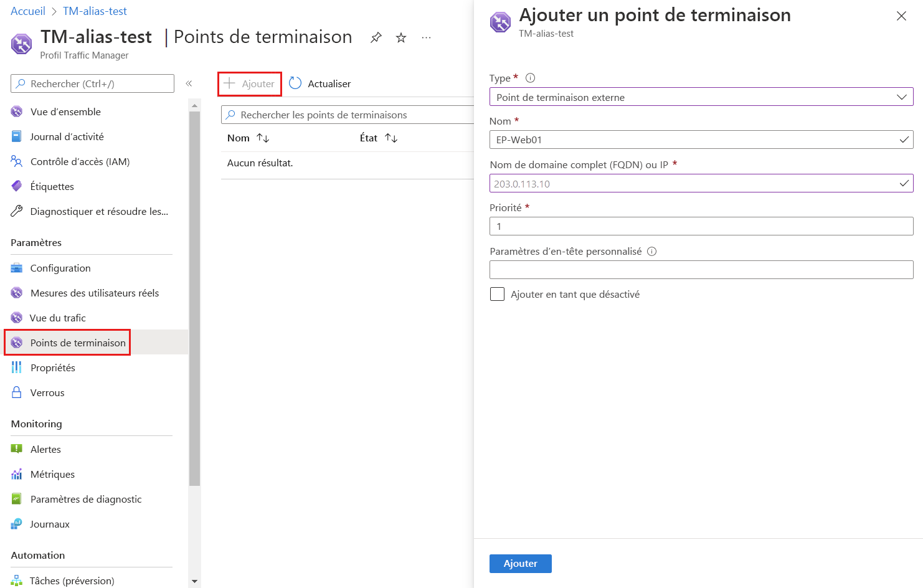Enable the Ajouter en tant que désactivé checkbox
This screenshot has width=923, height=588.
[x=497, y=294]
